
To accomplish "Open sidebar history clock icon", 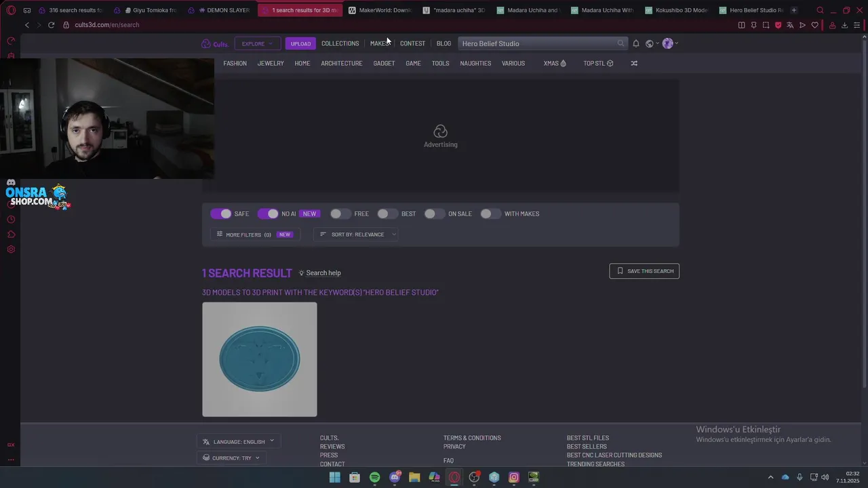I will [11, 220].
